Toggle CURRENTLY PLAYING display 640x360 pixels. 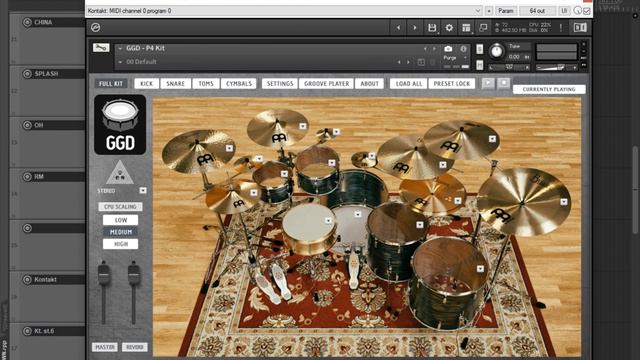coord(549,89)
